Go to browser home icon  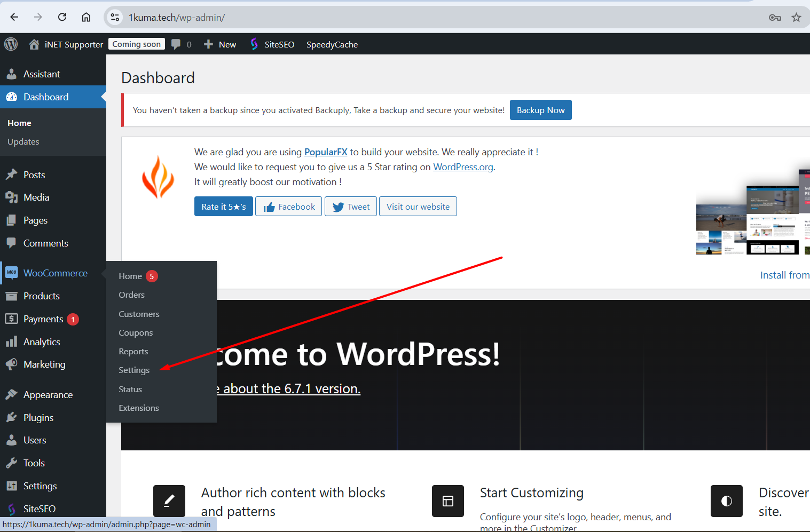86,17
